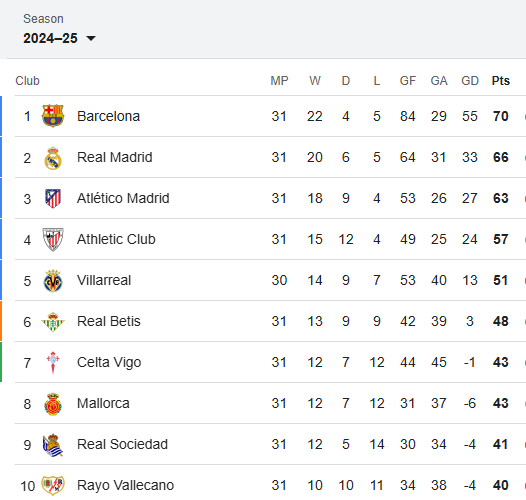Click the dropdown arrow beside 2024–25

click(x=91, y=38)
